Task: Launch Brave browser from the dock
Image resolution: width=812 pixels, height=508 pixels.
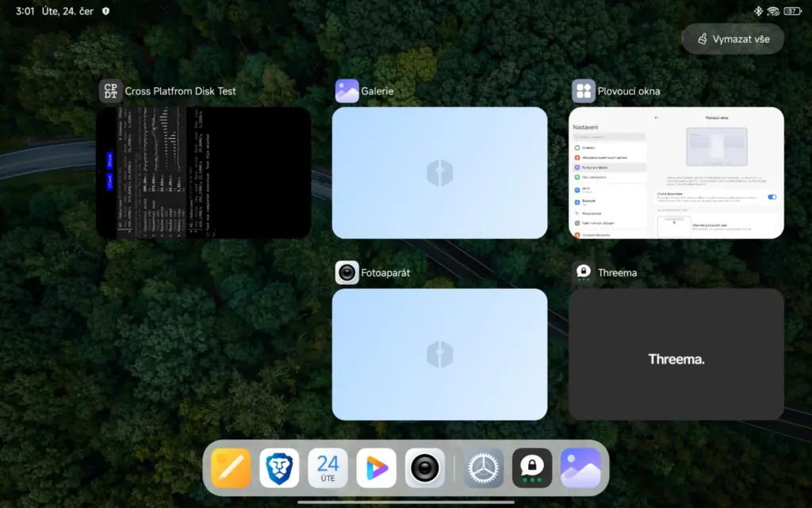Action: click(279, 468)
